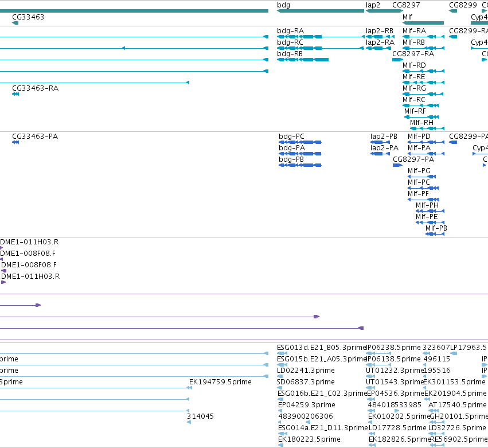This screenshot has height=448, width=488.
Task: Click the Mlf-PF protein label
Action: pos(418,194)
